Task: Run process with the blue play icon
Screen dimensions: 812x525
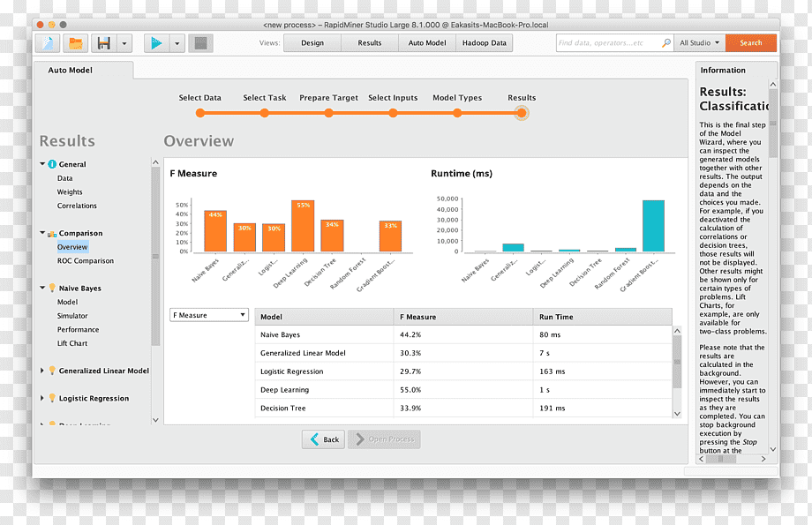Action: tap(156, 43)
